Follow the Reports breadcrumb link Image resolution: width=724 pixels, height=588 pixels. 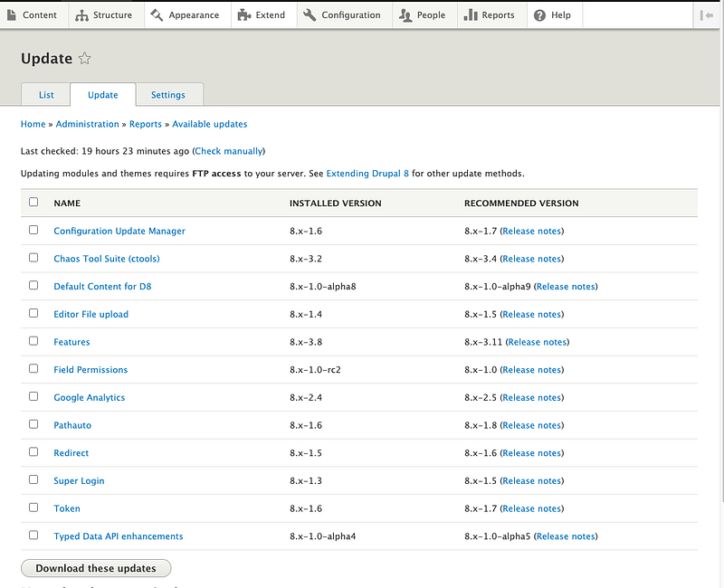point(146,124)
